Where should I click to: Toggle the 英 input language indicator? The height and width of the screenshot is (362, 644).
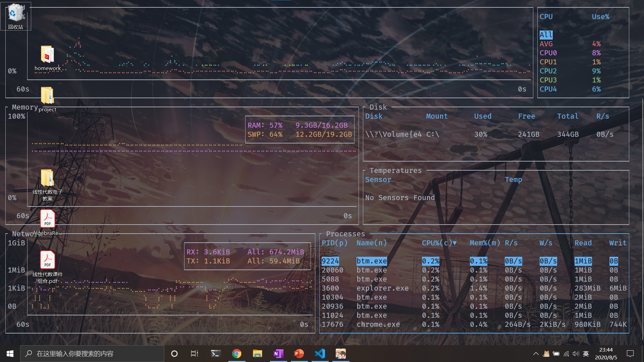point(586,354)
